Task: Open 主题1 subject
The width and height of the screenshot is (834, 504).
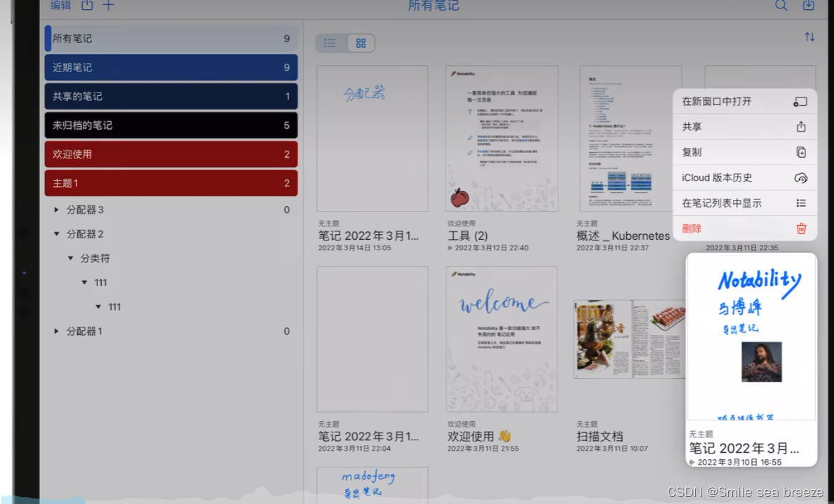Action: coord(171,183)
